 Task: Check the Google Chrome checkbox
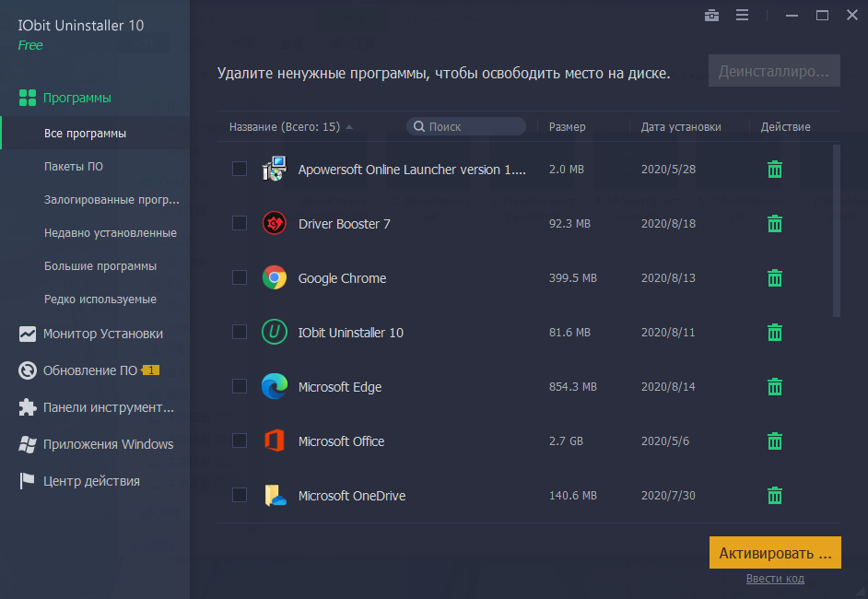coord(240,277)
